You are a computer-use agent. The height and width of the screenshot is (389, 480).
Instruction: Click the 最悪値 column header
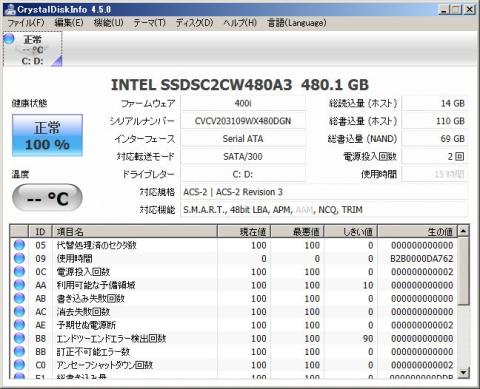pyautogui.click(x=297, y=231)
